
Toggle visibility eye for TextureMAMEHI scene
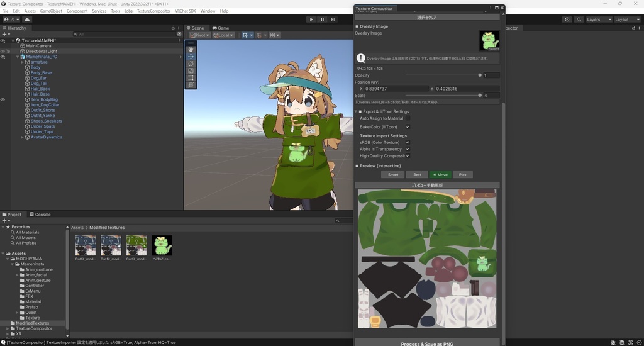coord(3,41)
